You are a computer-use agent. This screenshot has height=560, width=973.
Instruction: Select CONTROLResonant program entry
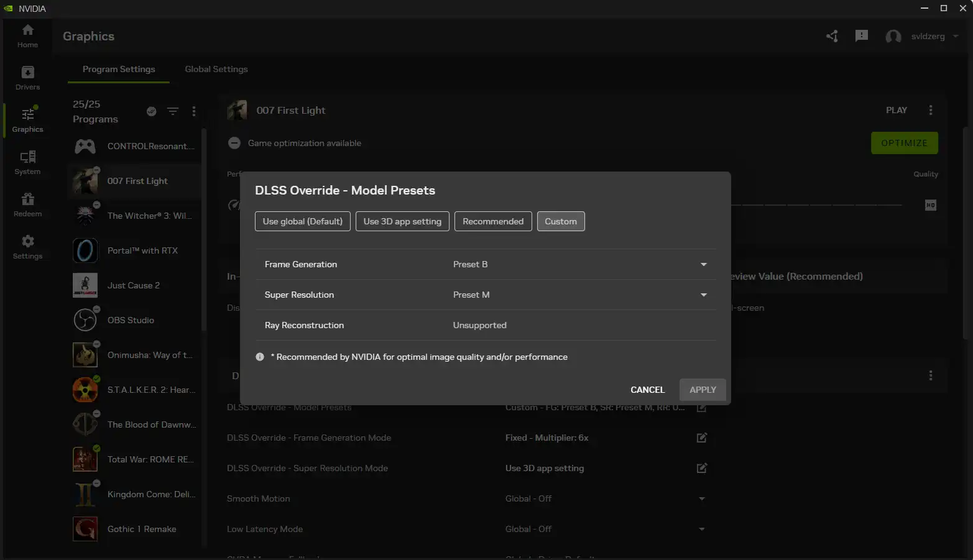click(135, 146)
